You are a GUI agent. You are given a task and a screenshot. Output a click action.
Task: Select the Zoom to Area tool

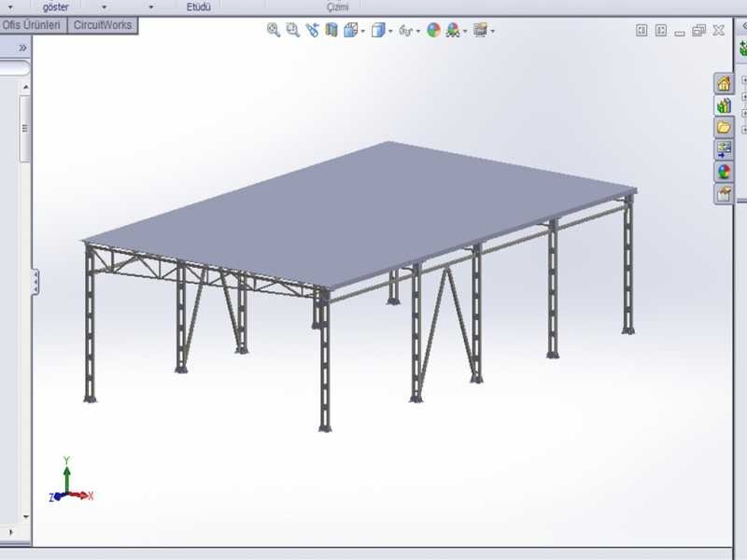click(292, 30)
